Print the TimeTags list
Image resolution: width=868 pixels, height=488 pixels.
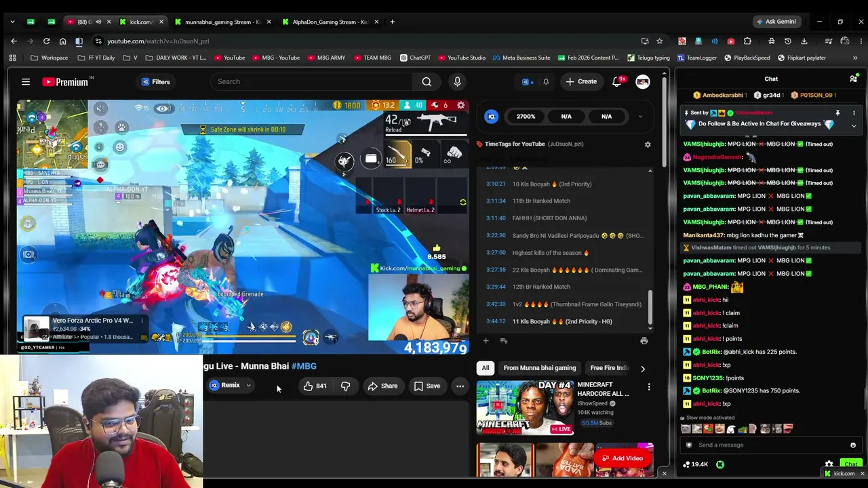click(x=644, y=341)
